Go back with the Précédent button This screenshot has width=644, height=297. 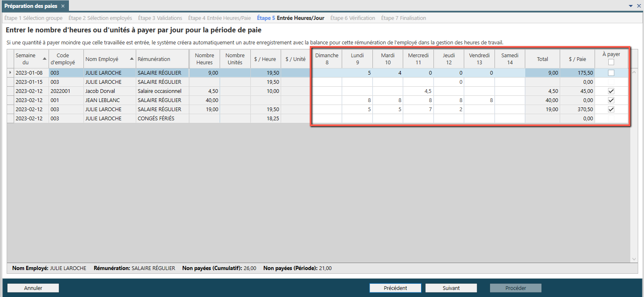coord(395,288)
